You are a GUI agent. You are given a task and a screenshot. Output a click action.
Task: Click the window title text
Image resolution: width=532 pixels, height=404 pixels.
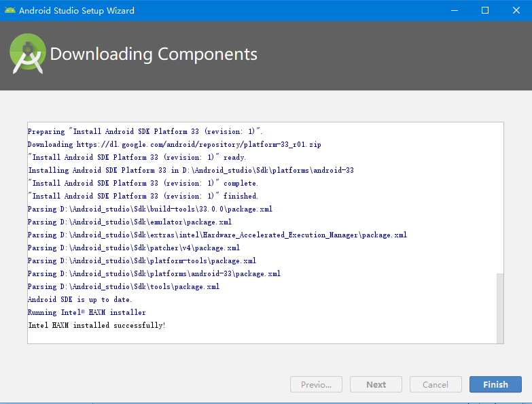coord(76,10)
